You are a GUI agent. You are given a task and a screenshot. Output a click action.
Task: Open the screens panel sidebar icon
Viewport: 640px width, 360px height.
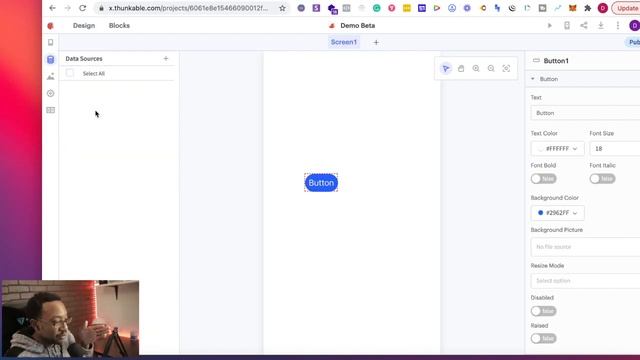click(51, 42)
